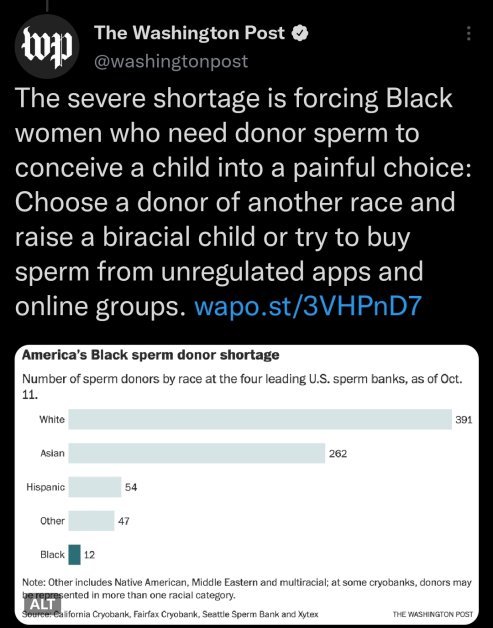
Task: Open the three-dot more options menu
Action: [x=468, y=34]
